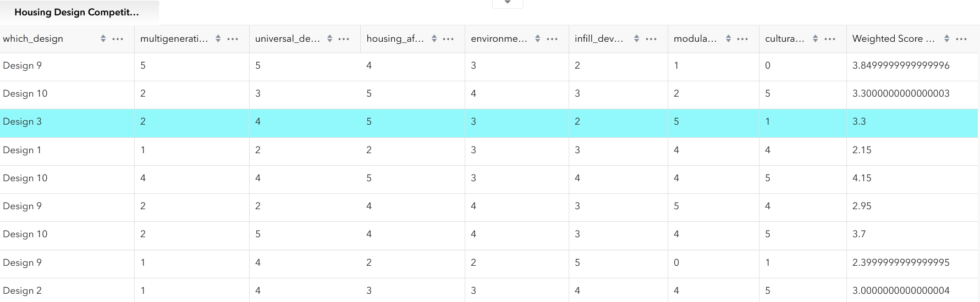Screen dimensions: 980x302
Task: Select the highlighted Design 3 row
Action: (x=489, y=122)
